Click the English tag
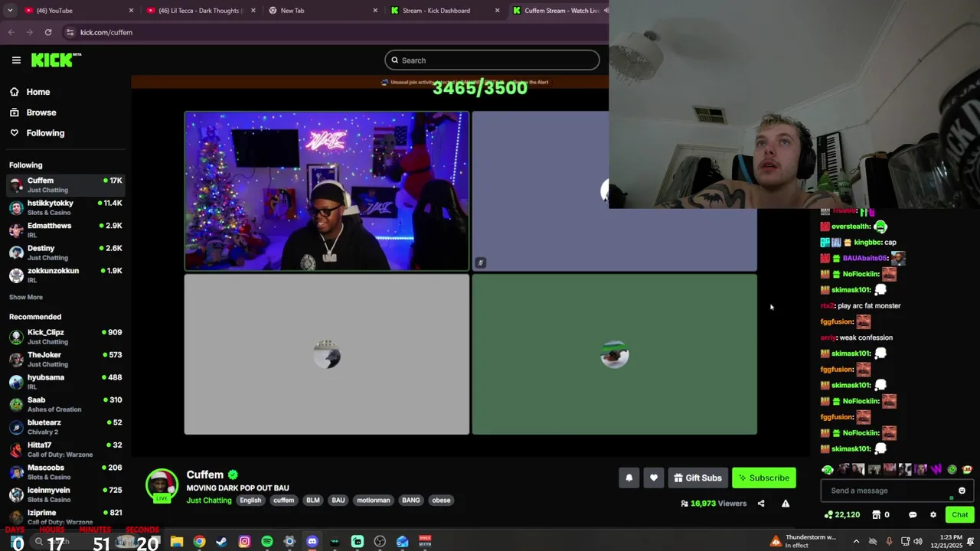The width and height of the screenshot is (980, 551). tap(250, 500)
